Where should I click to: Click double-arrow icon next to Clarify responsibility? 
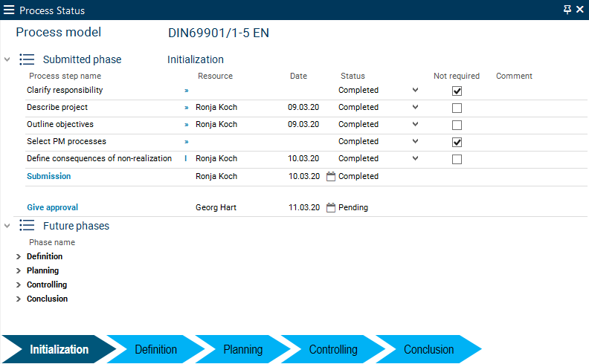186,91
